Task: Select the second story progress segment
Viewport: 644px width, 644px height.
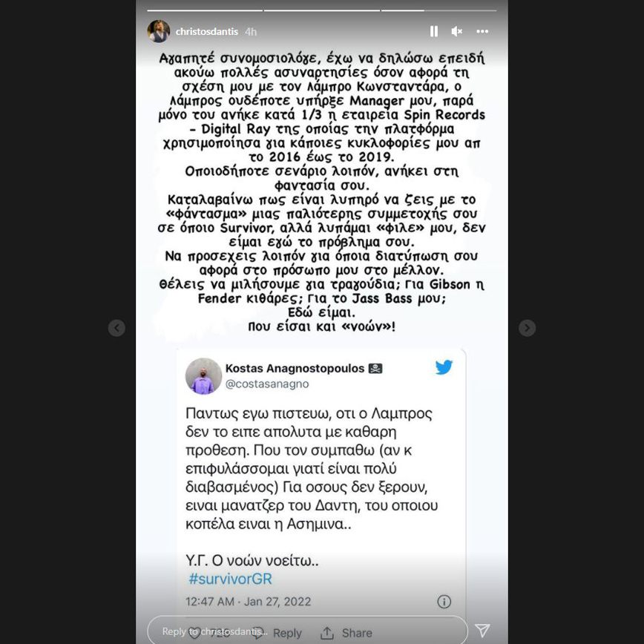Action: pyautogui.click(x=322, y=10)
